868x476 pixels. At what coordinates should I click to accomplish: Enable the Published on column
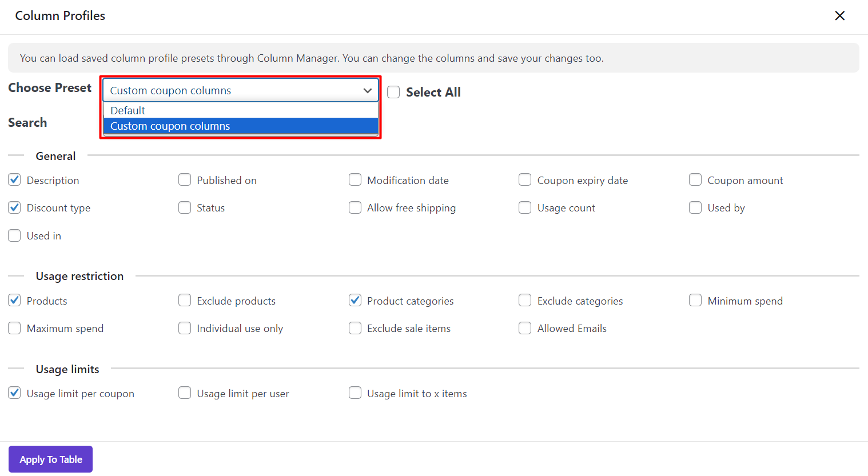pyautogui.click(x=185, y=180)
